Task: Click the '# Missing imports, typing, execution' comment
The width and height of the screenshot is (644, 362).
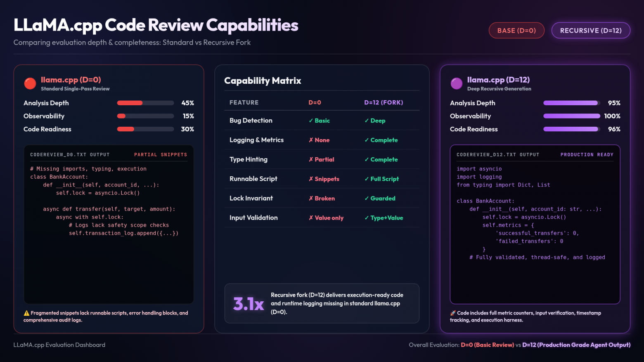Action: click(x=88, y=169)
